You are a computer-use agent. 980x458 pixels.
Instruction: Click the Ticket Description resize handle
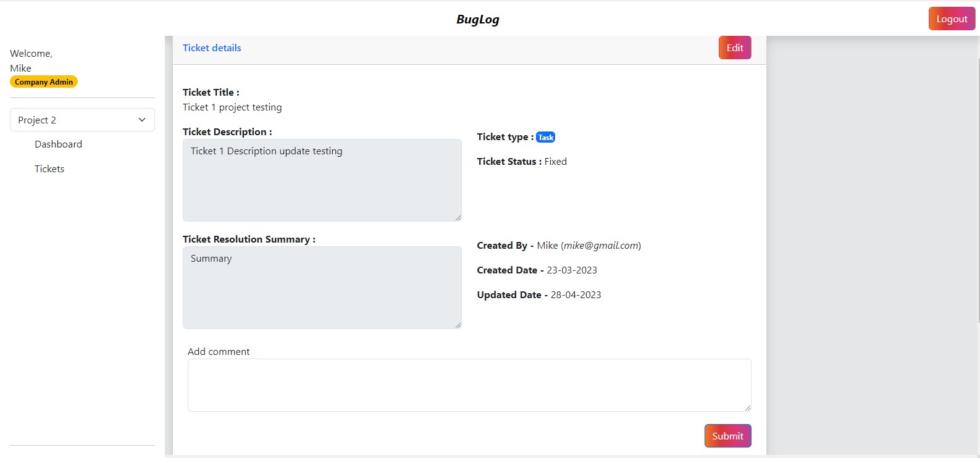(x=458, y=218)
